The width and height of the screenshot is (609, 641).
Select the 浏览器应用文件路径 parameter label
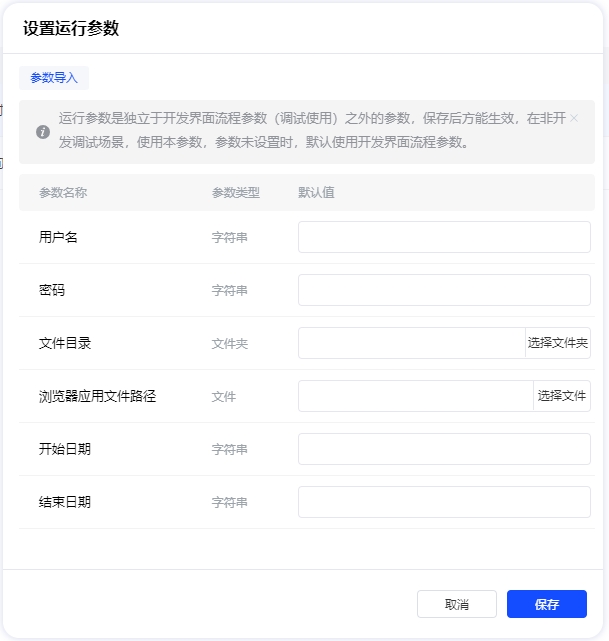click(98, 396)
